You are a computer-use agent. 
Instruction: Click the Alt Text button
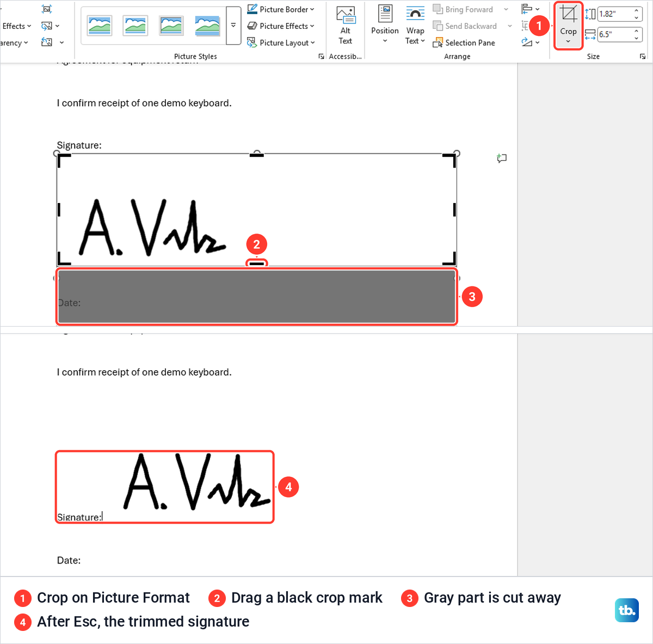(346, 26)
